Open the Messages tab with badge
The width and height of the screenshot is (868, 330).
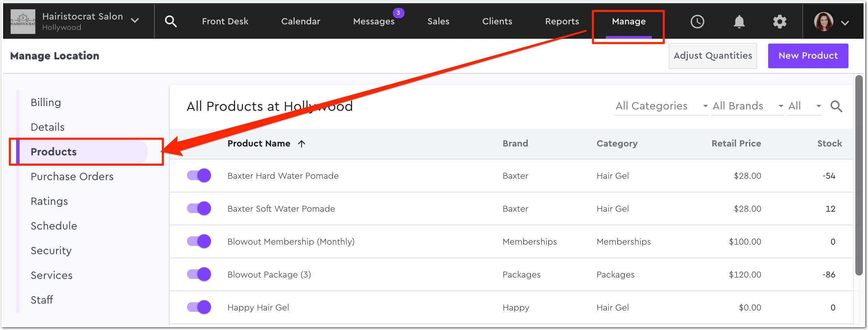tap(374, 21)
